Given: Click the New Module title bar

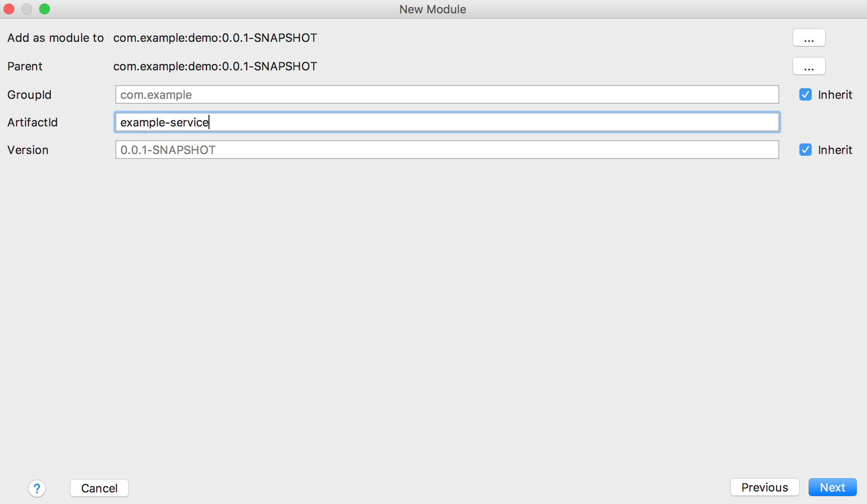Looking at the screenshot, I should 433,9.
